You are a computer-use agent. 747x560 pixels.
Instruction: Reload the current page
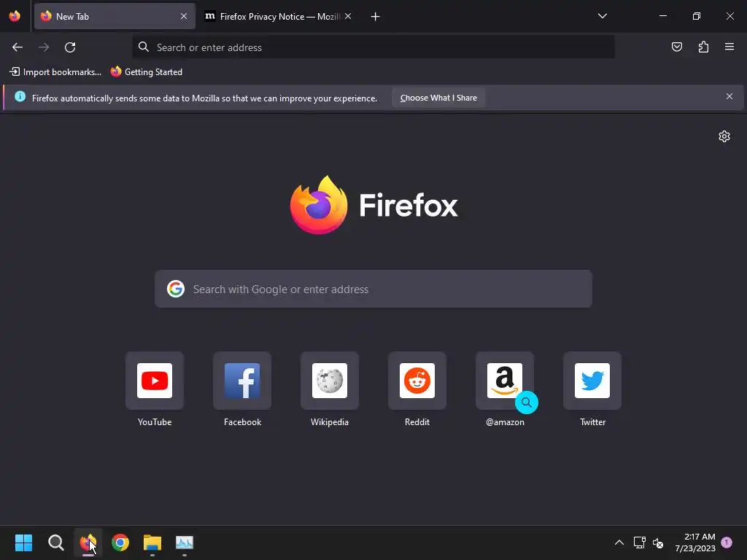[x=70, y=47]
